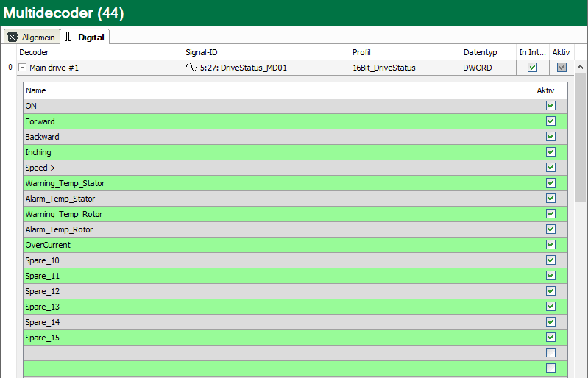The width and height of the screenshot is (588, 378).
Task: Click the Decoder column header
Action: coord(100,52)
